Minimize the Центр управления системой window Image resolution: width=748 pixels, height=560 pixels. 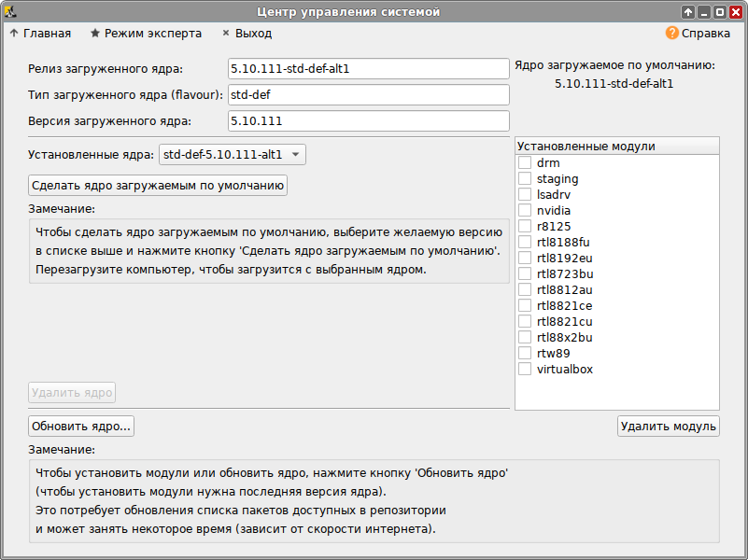(x=703, y=12)
